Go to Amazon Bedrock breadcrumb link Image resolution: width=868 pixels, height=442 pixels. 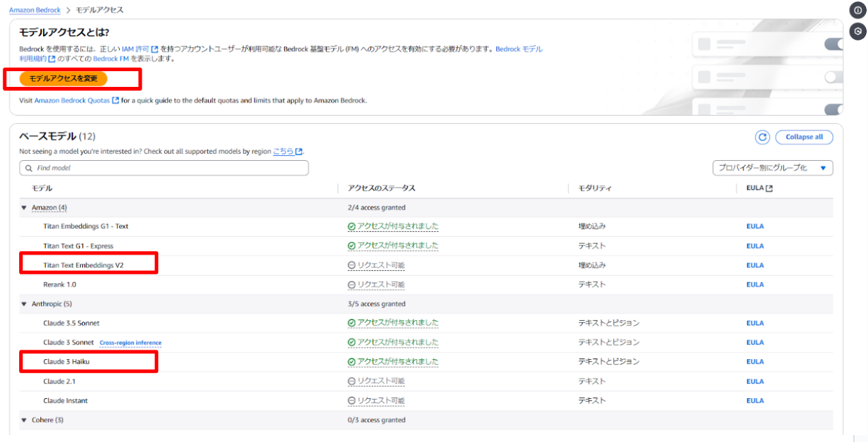35,10
